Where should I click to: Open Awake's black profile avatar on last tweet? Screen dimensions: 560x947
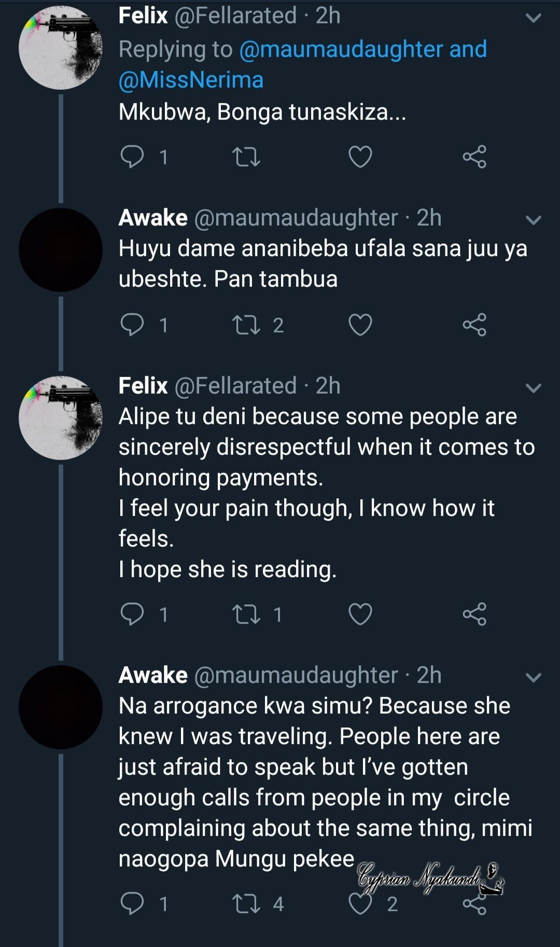pyautogui.click(x=61, y=707)
